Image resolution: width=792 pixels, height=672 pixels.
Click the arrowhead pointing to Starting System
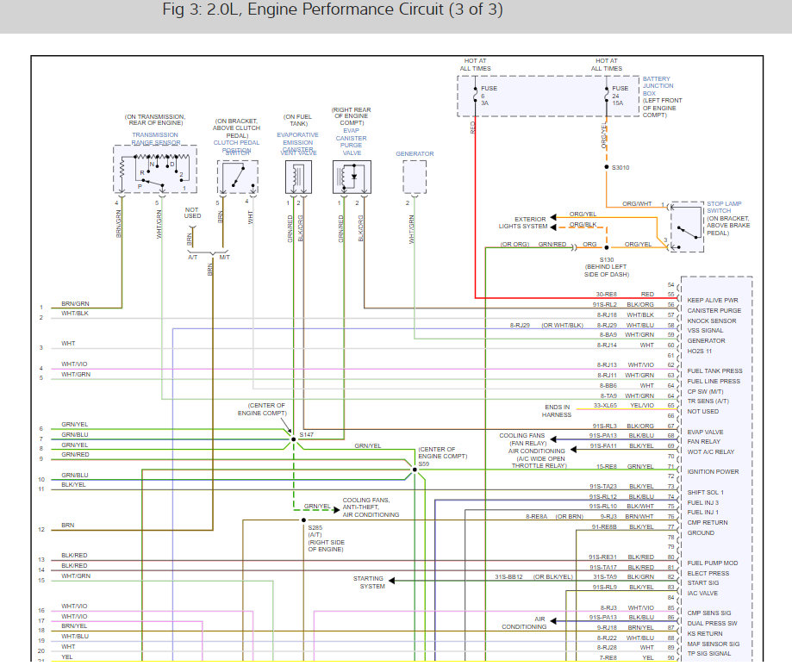tap(391, 581)
